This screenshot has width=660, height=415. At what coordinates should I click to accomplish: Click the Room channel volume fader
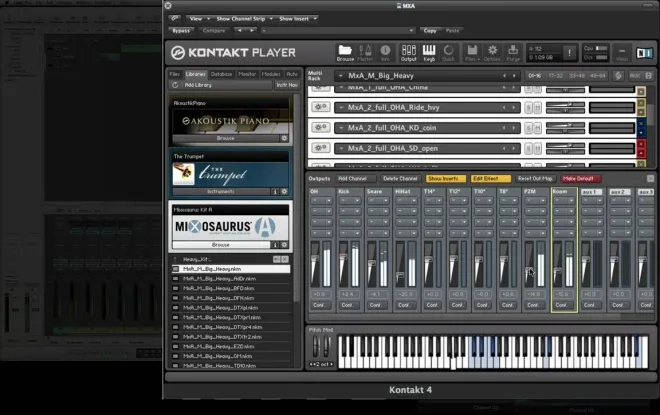pos(558,271)
